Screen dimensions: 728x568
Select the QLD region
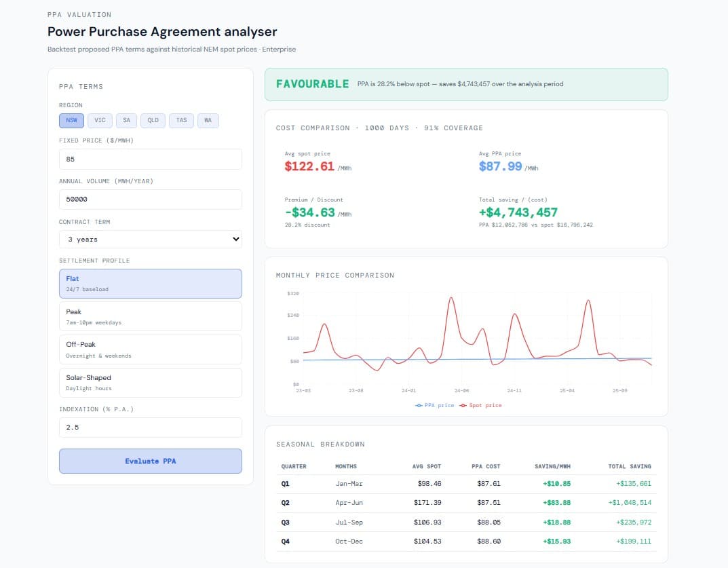point(153,120)
